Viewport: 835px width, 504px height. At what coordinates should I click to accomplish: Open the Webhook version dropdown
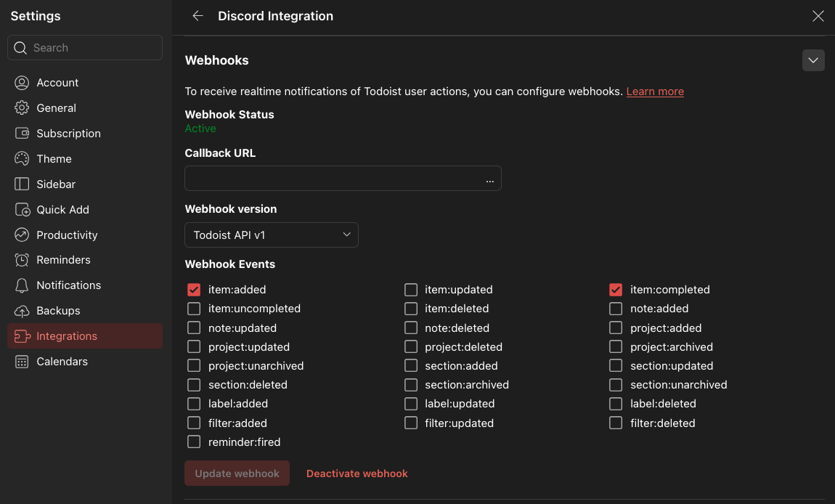[x=271, y=235]
